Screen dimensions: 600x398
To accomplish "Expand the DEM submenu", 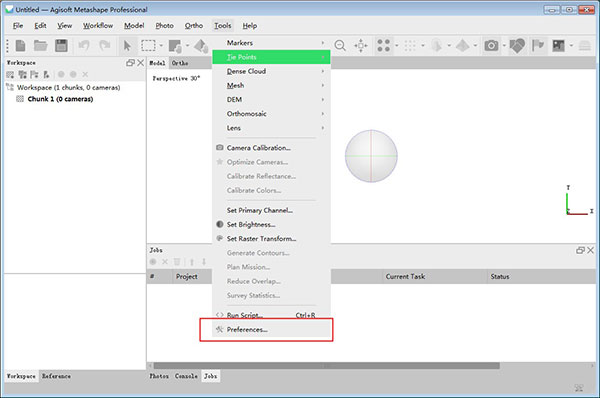I will point(271,100).
